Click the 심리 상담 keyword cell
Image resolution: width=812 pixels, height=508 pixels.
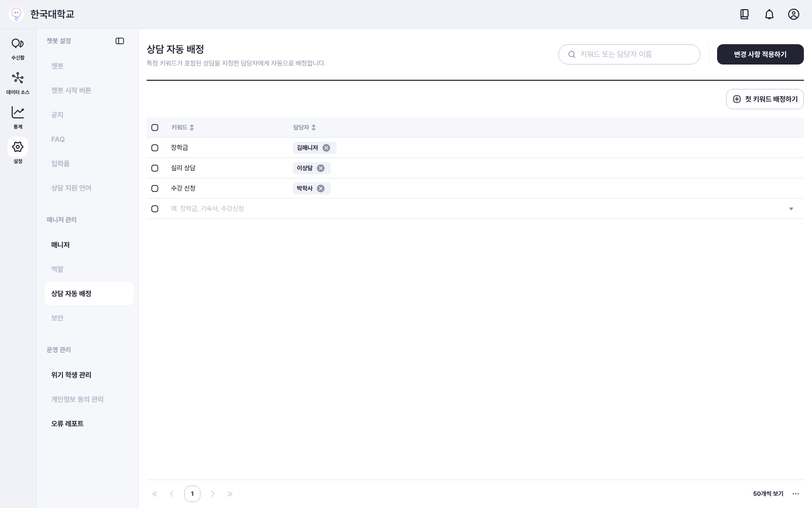(183, 168)
